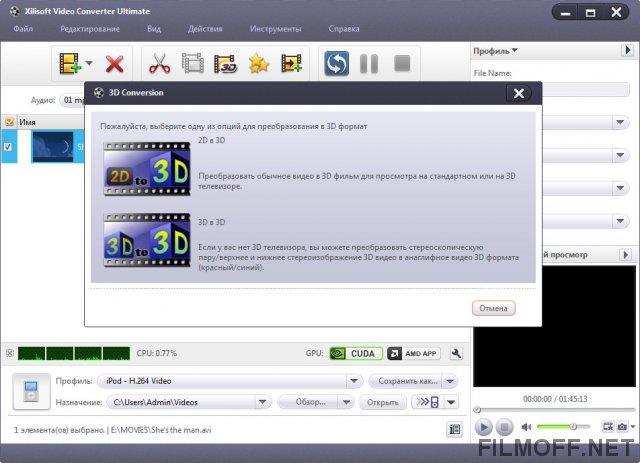Click the Обзор browse button

[x=309, y=402]
